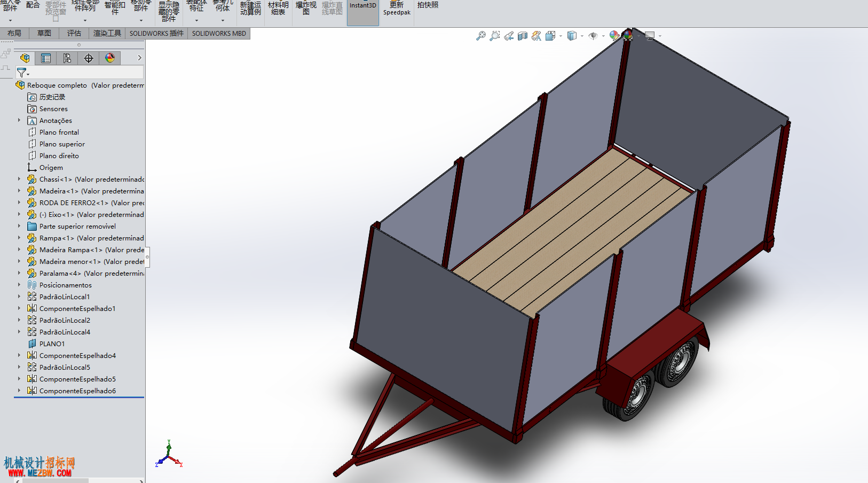
Task: Open the ConfigurationManager tab
Action: pyautogui.click(x=67, y=58)
